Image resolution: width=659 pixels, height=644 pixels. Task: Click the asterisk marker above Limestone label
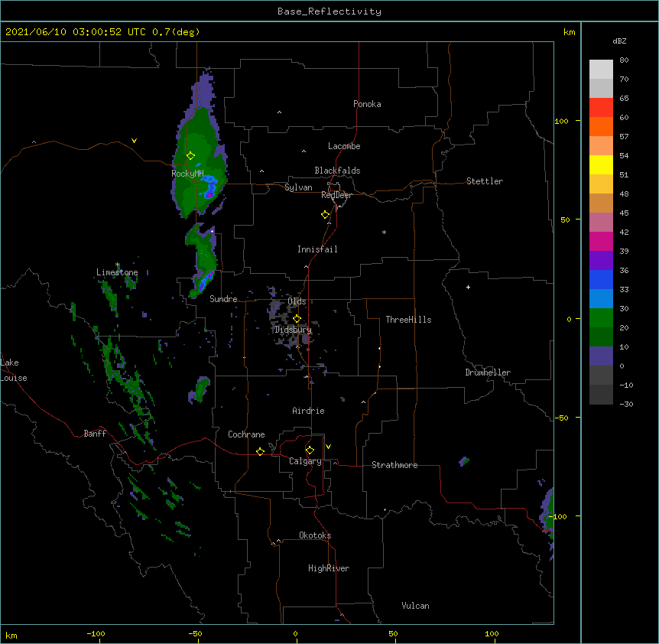(117, 265)
